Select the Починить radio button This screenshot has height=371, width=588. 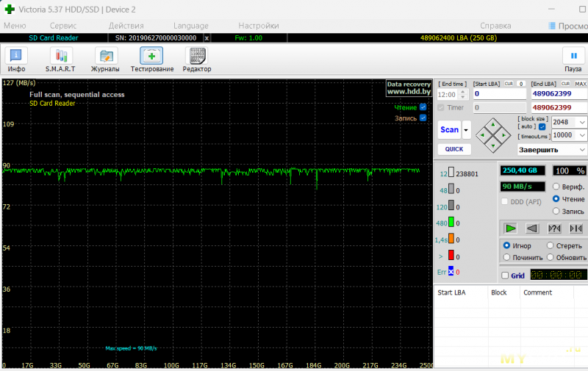pyautogui.click(x=506, y=257)
